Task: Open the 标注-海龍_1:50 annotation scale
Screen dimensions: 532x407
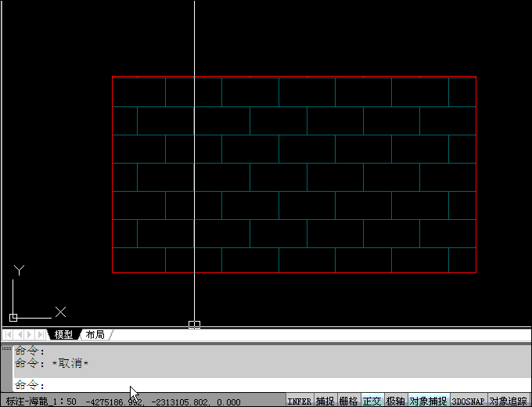Action: 41,402
